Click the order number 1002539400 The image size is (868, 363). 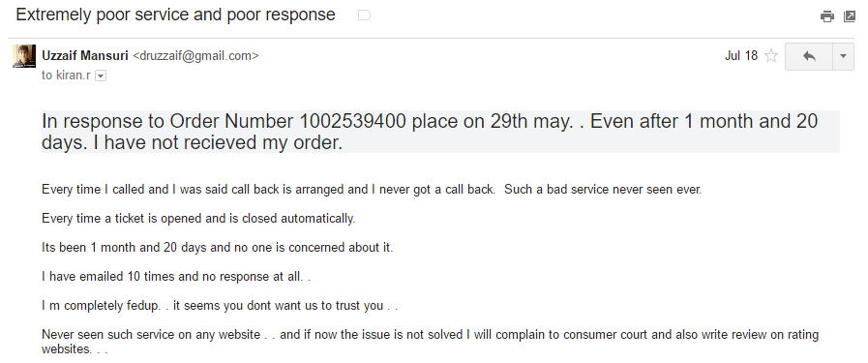click(353, 121)
